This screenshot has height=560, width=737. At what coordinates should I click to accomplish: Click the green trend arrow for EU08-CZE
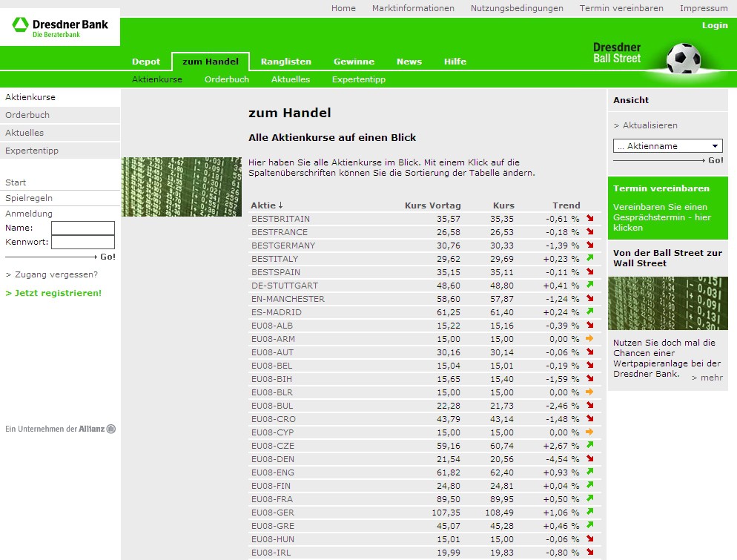tap(590, 445)
